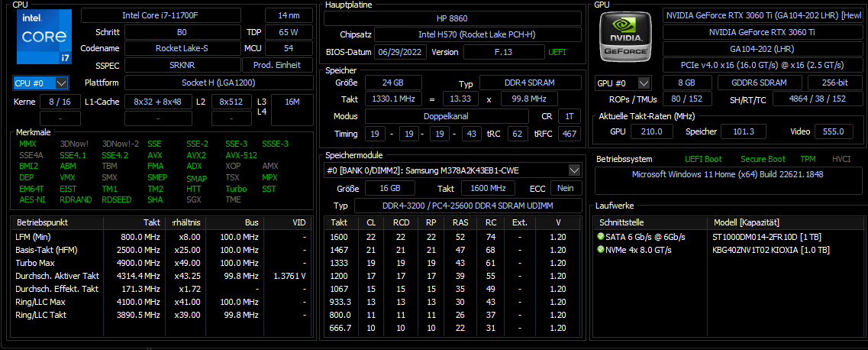Click the memory clock 1330.1 MHz field
This screenshot has height=350, width=868.
pyautogui.click(x=393, y=99)
